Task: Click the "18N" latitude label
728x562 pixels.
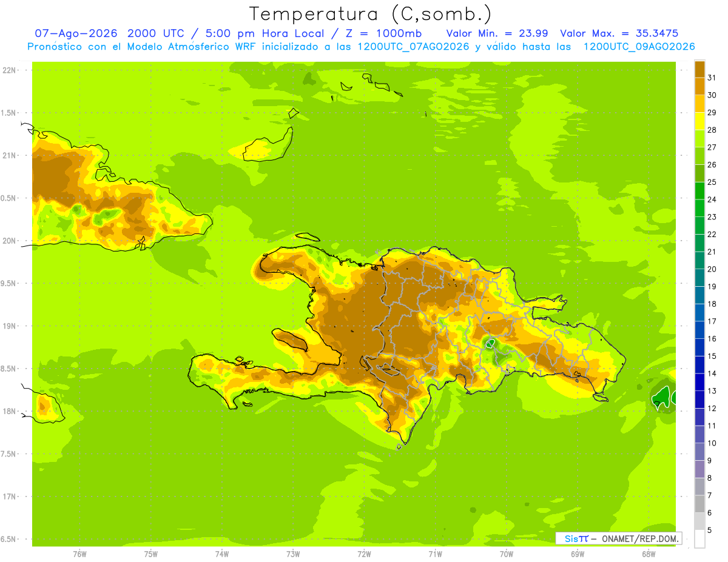Action: pos(9,411)
